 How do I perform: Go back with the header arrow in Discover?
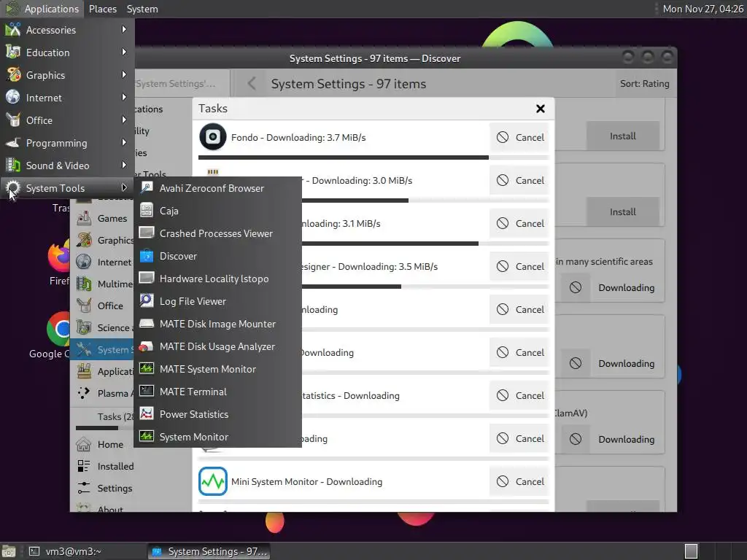point(252,84)
